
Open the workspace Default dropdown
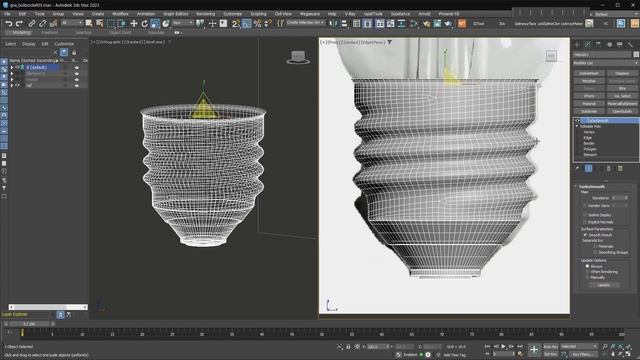pyautogui.click(x=616, y=14)
